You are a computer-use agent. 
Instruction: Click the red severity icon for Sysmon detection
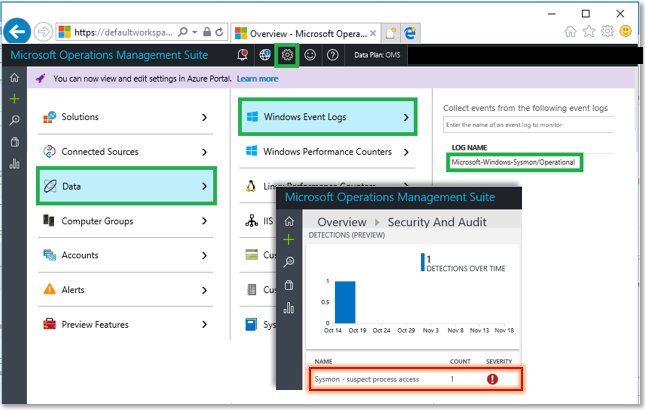coord(492,379)
